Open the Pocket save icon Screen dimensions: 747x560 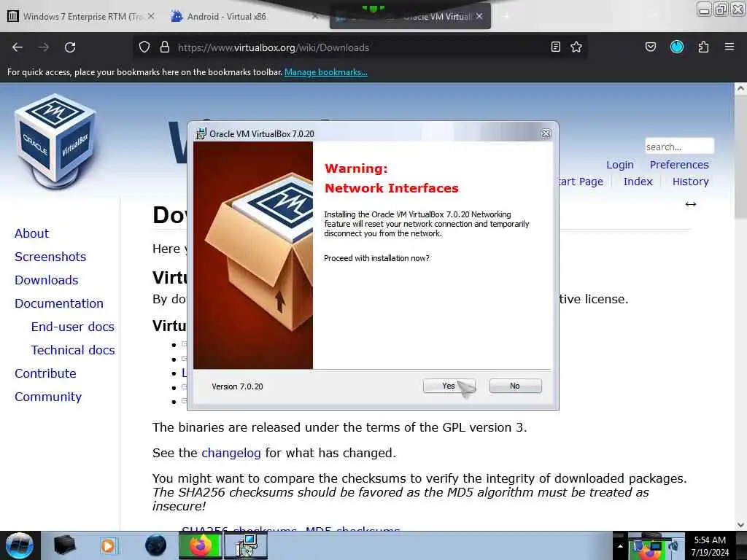(651, 47)
